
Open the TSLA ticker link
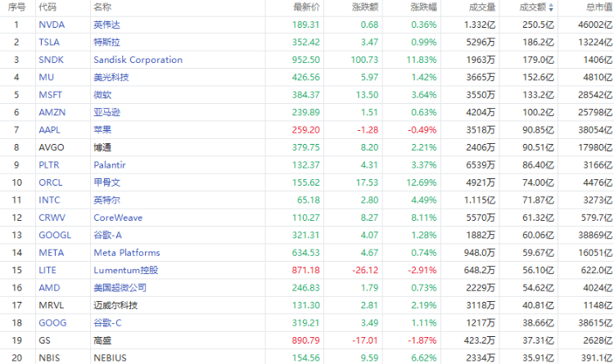(49, 43)
